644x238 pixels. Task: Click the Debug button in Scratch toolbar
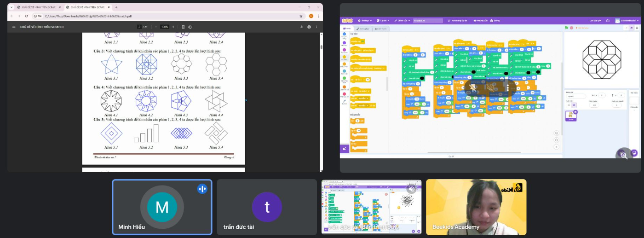(495, 20)
